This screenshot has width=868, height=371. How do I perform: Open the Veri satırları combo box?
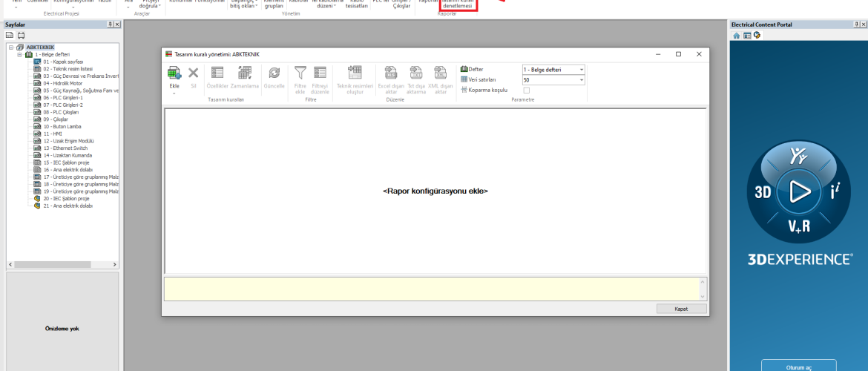click(x=553, y=79)
